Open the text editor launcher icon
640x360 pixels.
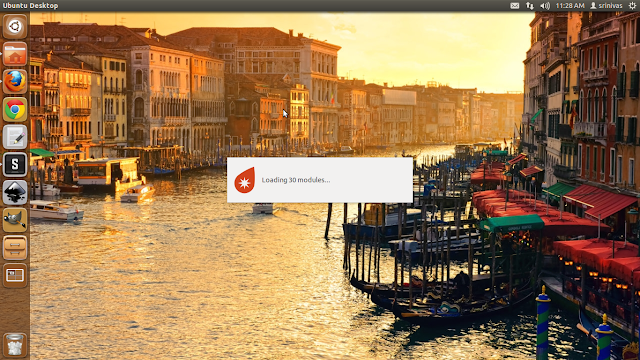(x=15, y=137)
